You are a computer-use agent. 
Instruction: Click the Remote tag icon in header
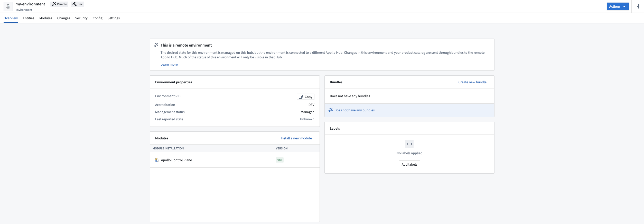(54, 4)
